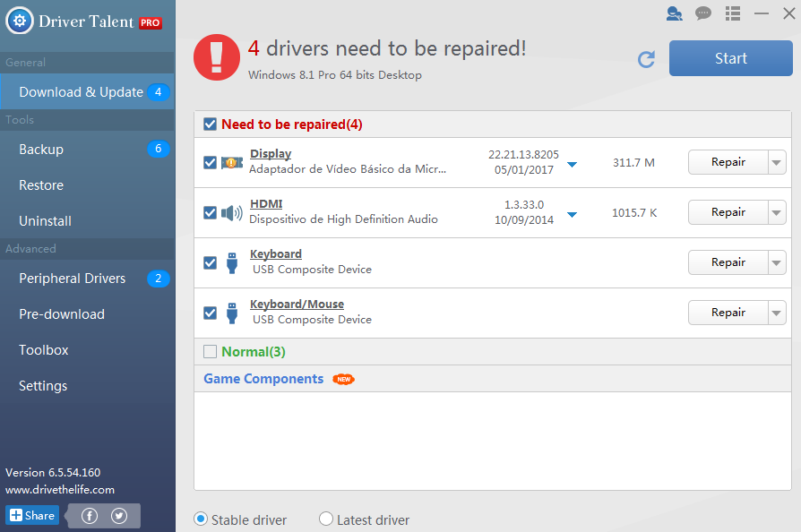Click the Driver Talent gear logo
This screenshot has height=532, width=801.
[x=20, y=21]
